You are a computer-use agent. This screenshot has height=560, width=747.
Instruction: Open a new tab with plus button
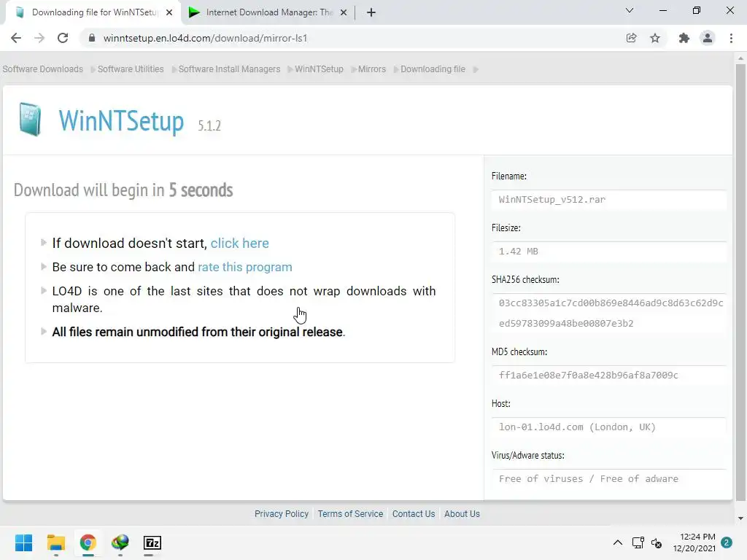coord(371,12)
